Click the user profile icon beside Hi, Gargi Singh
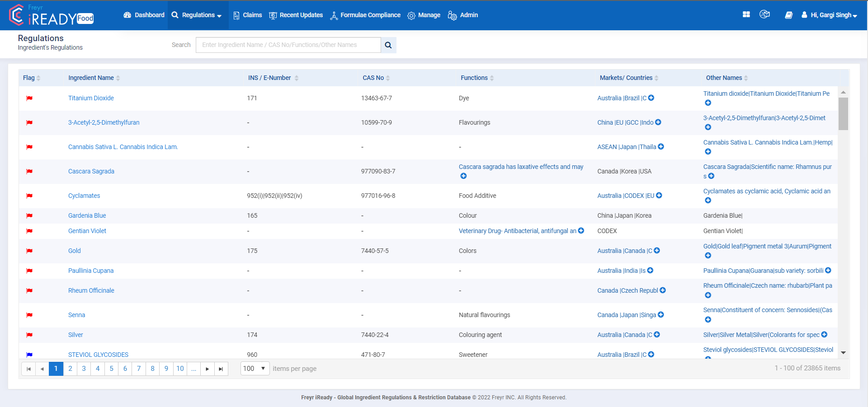 point(804,15)
